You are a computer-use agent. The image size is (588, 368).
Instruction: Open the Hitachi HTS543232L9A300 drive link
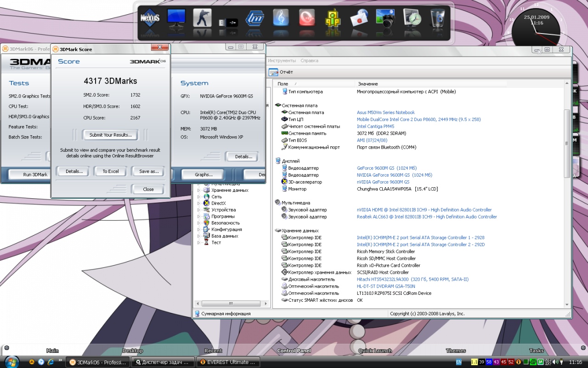pos(413,279)
